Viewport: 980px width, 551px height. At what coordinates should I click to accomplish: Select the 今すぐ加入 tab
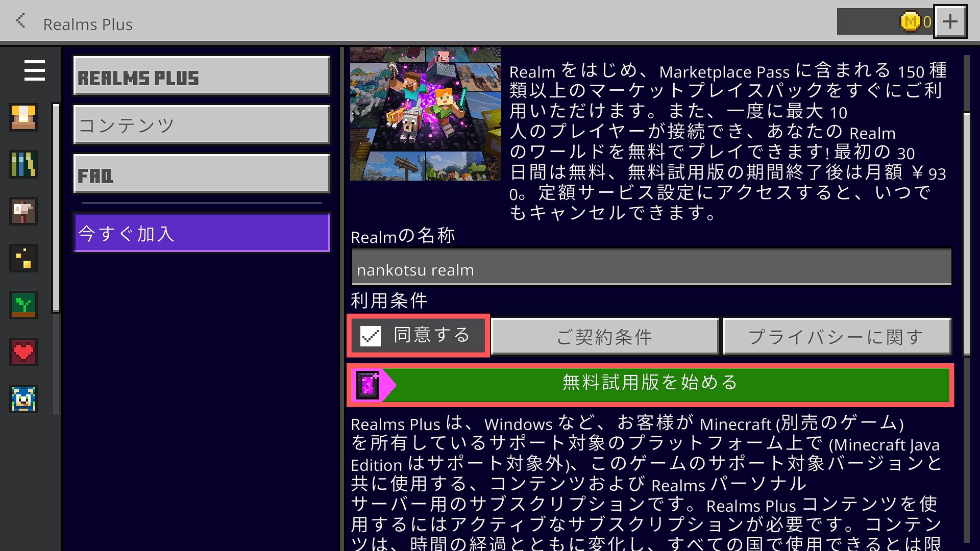202,233
